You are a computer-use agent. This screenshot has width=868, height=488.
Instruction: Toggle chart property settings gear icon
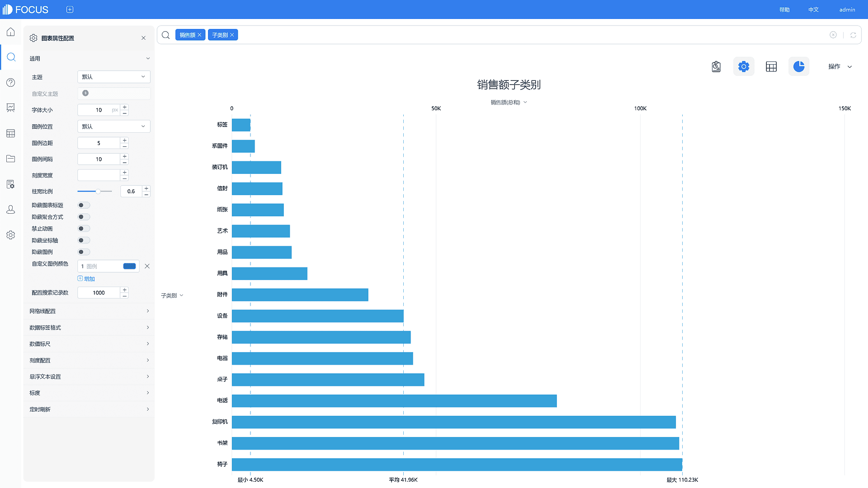coord(744,67)
